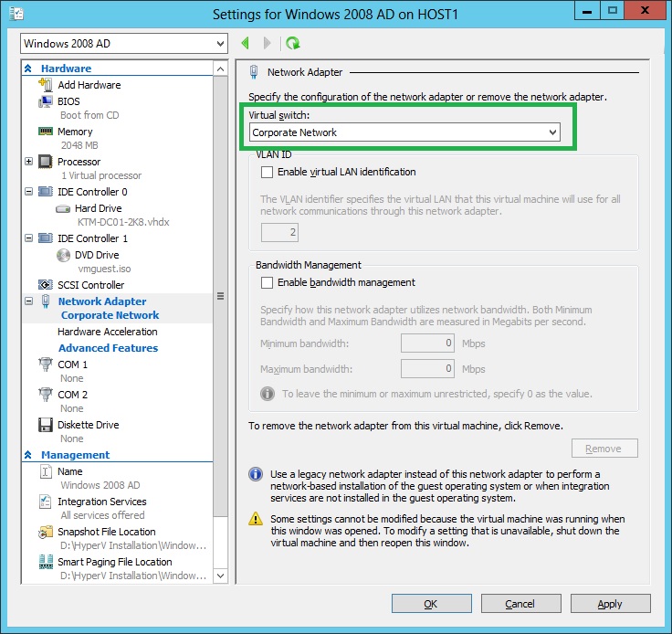Click the Memory chip icon

point(45,132)
